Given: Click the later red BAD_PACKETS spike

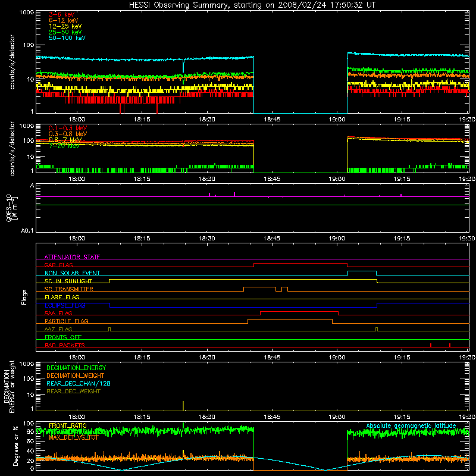Looking at the screenshot, I should coord(450,345).
